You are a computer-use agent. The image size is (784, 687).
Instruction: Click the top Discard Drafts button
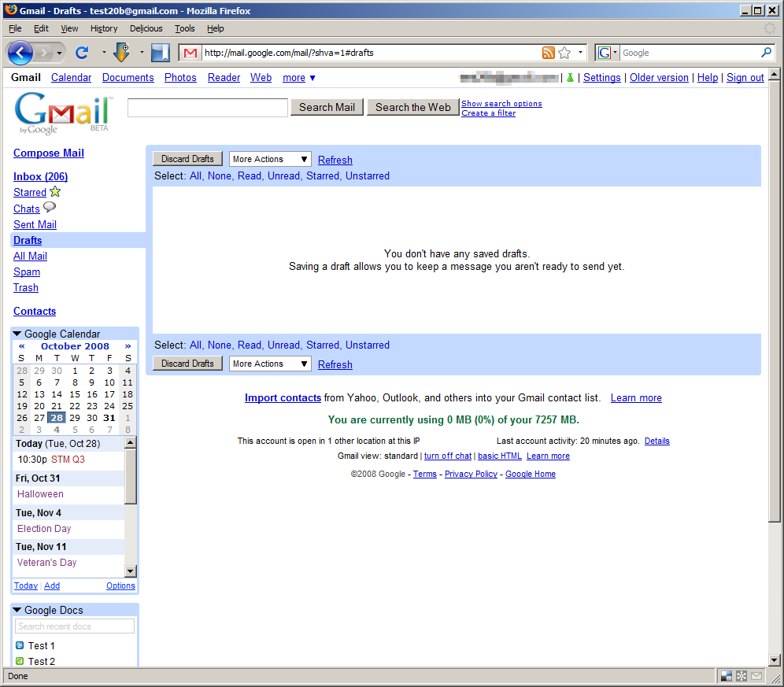[187, 159]
